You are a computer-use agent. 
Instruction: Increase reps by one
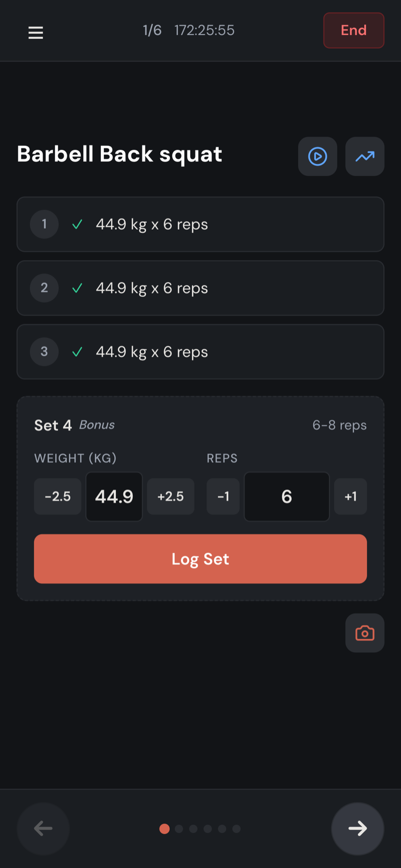tap(350, 496)
